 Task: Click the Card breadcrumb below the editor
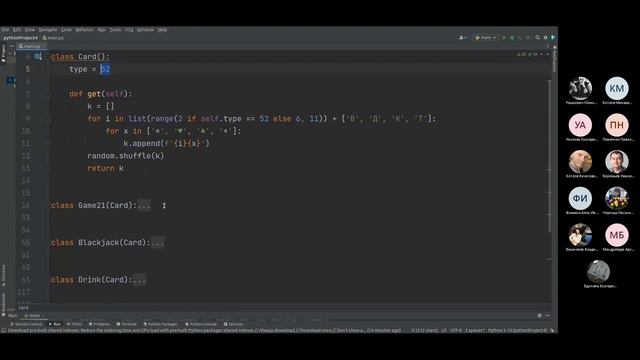coord(23,308)
